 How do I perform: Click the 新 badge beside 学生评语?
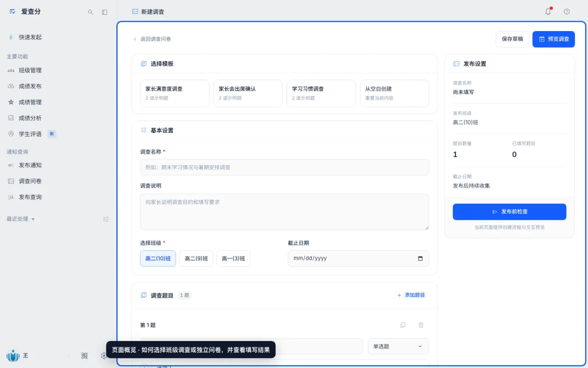click(52, 134)
